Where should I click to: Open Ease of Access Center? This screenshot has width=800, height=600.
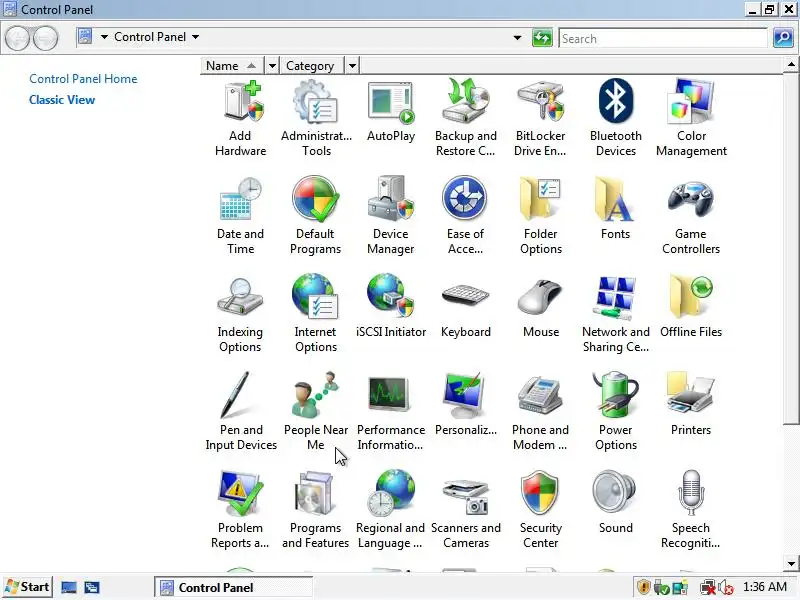pos(465,216)
